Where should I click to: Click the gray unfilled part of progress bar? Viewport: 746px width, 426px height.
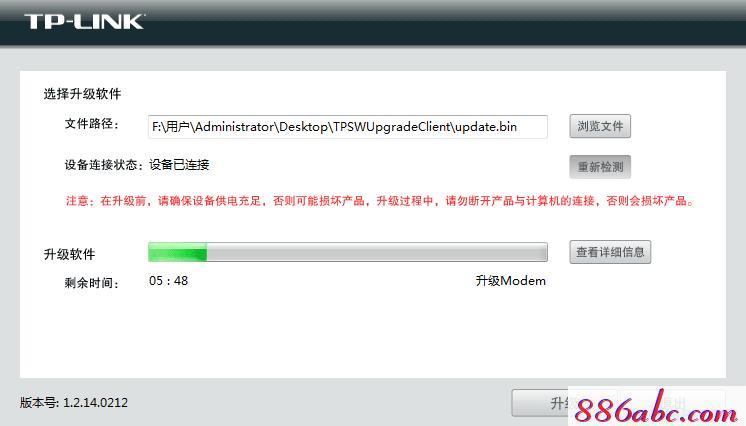377,252
